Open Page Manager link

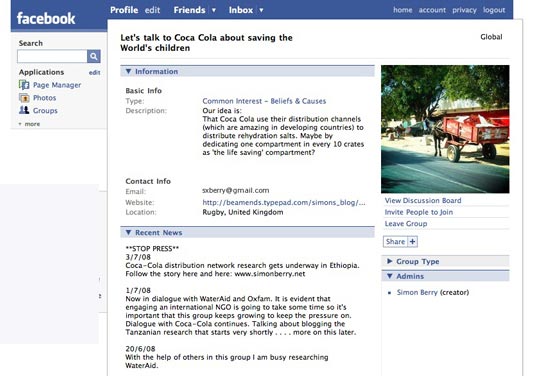coord(57,85)
